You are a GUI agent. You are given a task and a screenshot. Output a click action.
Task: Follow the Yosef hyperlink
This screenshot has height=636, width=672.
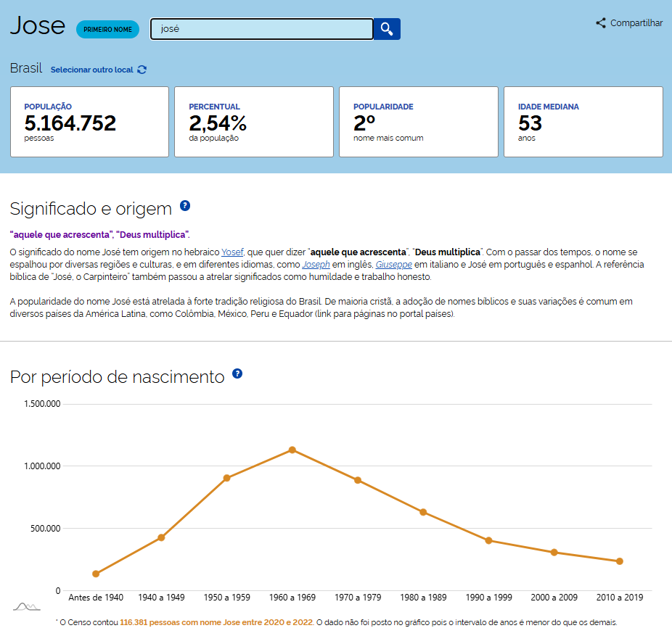point(232,252)
